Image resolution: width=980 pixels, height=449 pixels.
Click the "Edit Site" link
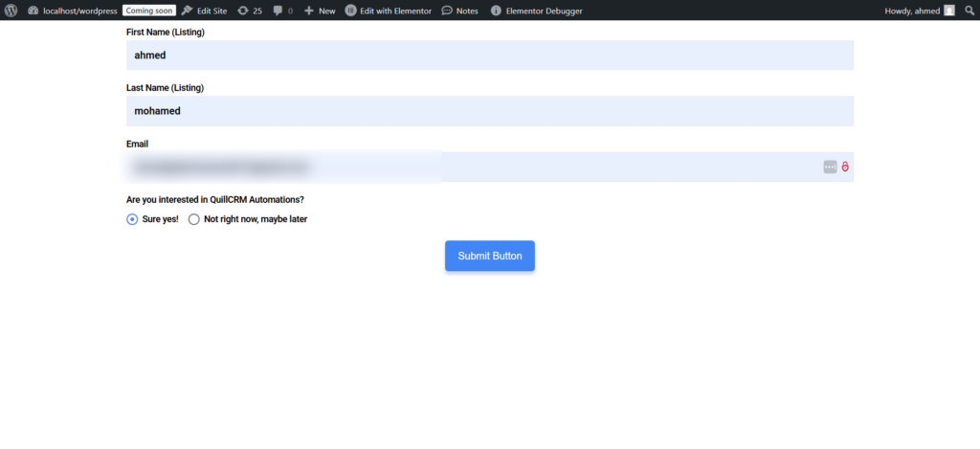[x=204, y=11]
